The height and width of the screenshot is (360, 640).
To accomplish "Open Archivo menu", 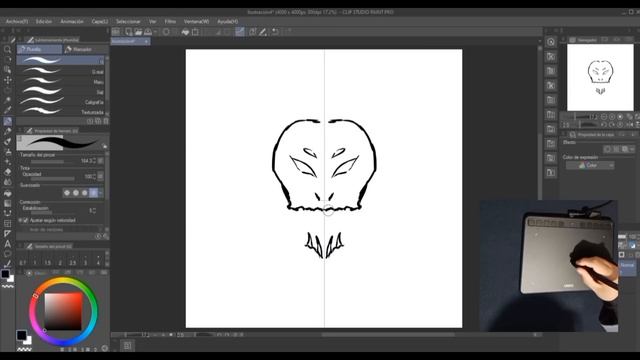I will pos(17,21).
